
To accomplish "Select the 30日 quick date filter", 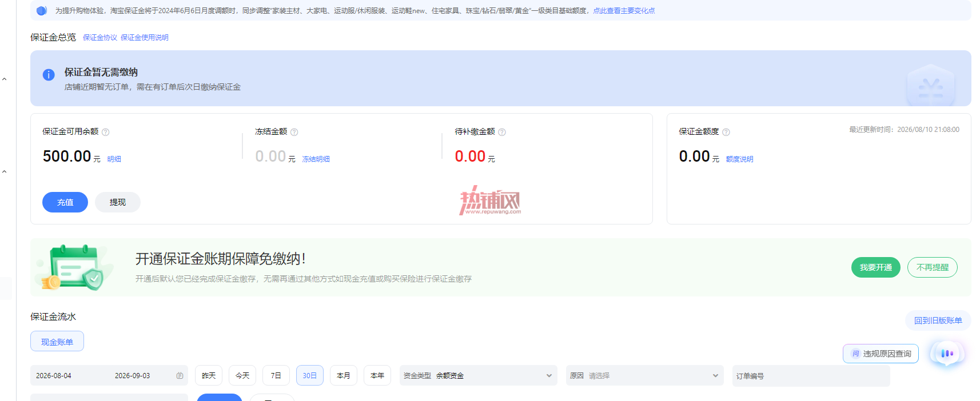I will (x=310, y=375).
